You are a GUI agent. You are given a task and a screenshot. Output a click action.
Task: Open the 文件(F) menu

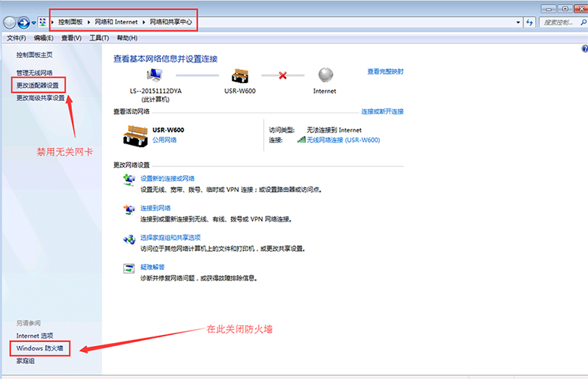(x=16, y=38)
